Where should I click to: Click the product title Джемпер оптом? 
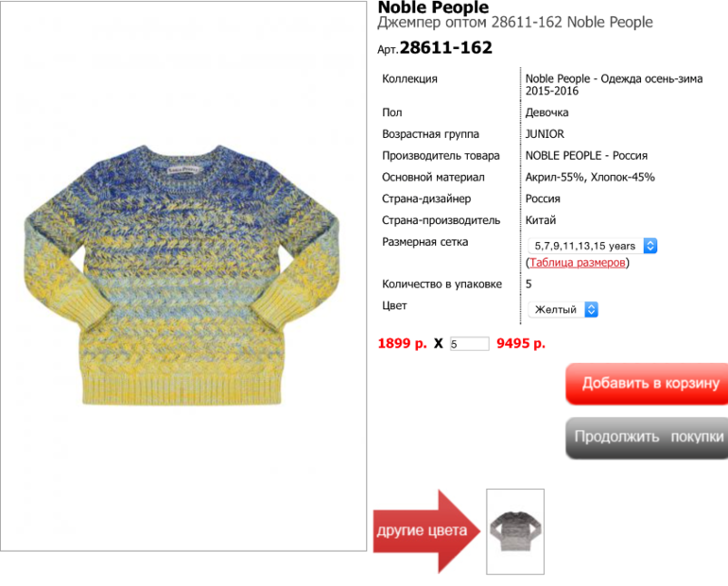pos(432,23)
